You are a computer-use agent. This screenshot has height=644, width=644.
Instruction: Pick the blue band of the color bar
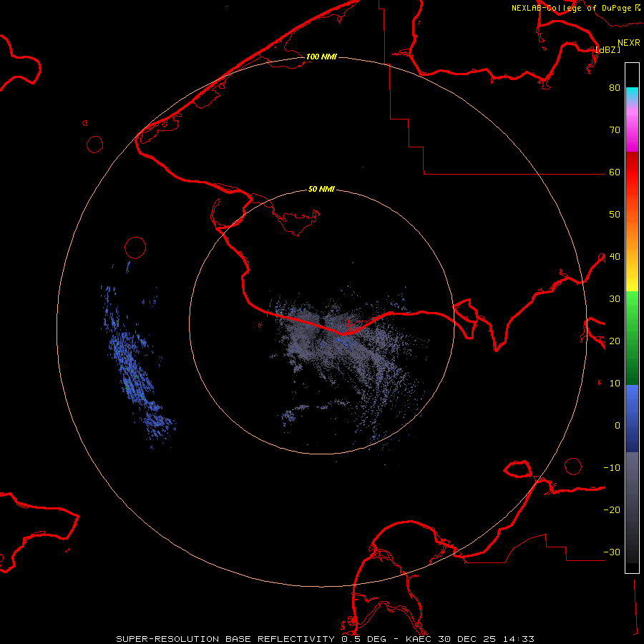pos(632,419)
